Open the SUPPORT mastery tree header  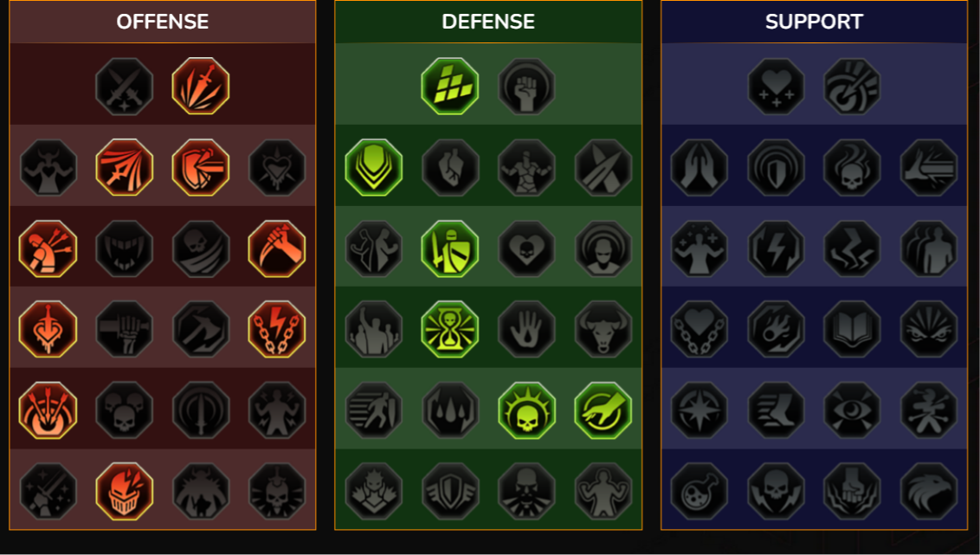point(815,22)
